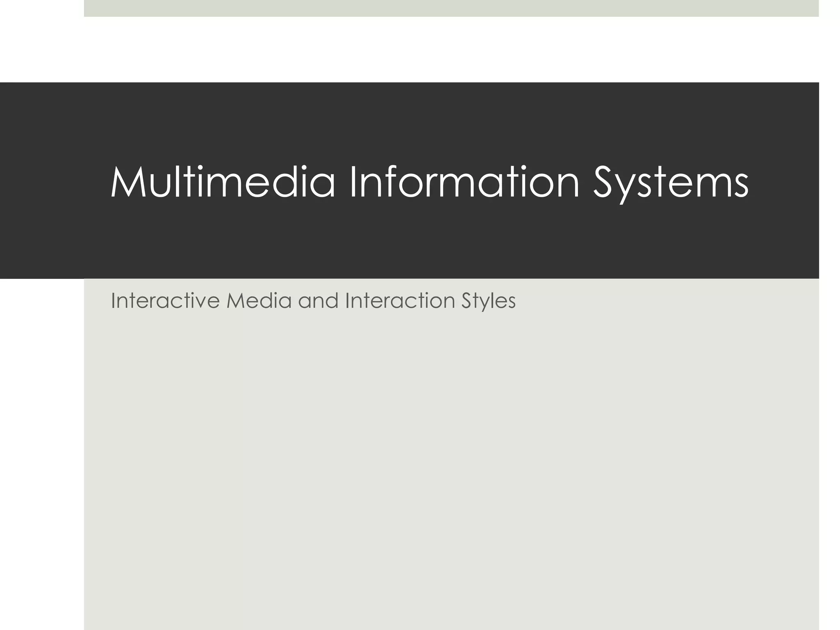Click the word "Interactive" in the subtitle
Image resolution: width=840 pixels, height=630 pixels.
point(165,301)
